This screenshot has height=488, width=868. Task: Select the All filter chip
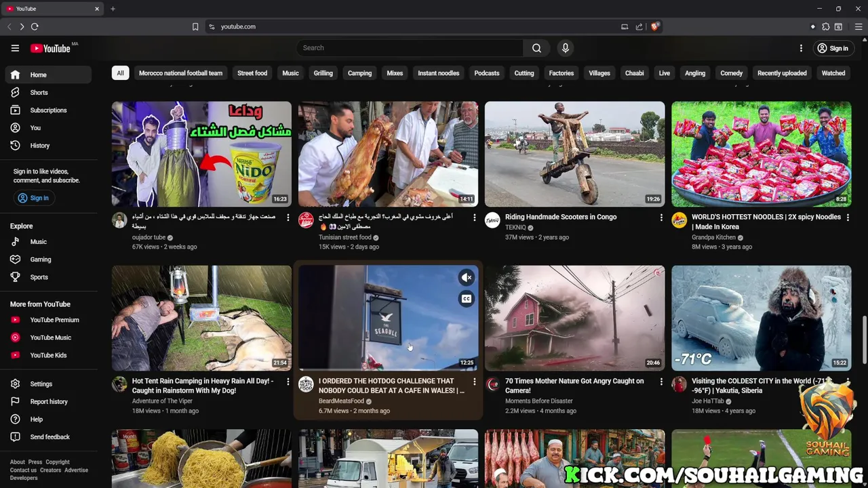[120, 73]
